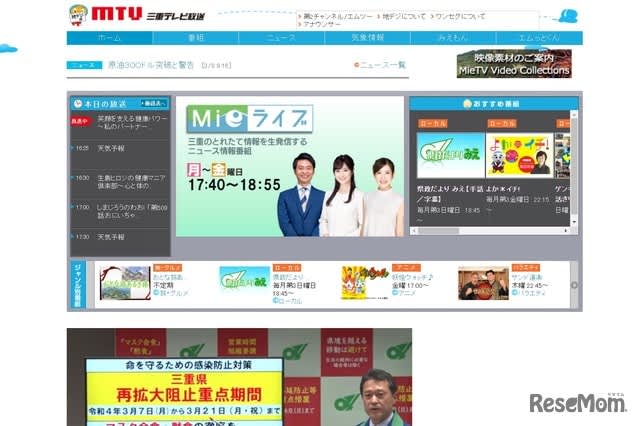
Task: Open the ニュース navigation tab
Action: [x=281, y=38]
